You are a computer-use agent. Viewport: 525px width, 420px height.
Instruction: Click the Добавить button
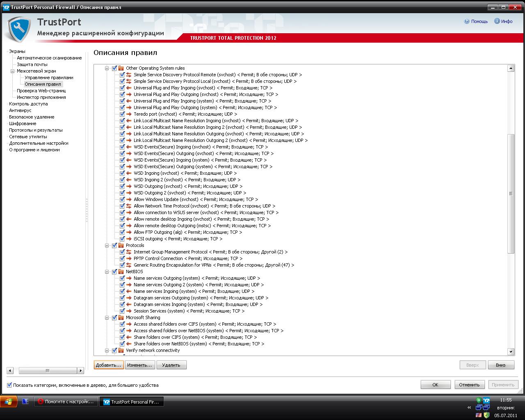coord(108,365)
